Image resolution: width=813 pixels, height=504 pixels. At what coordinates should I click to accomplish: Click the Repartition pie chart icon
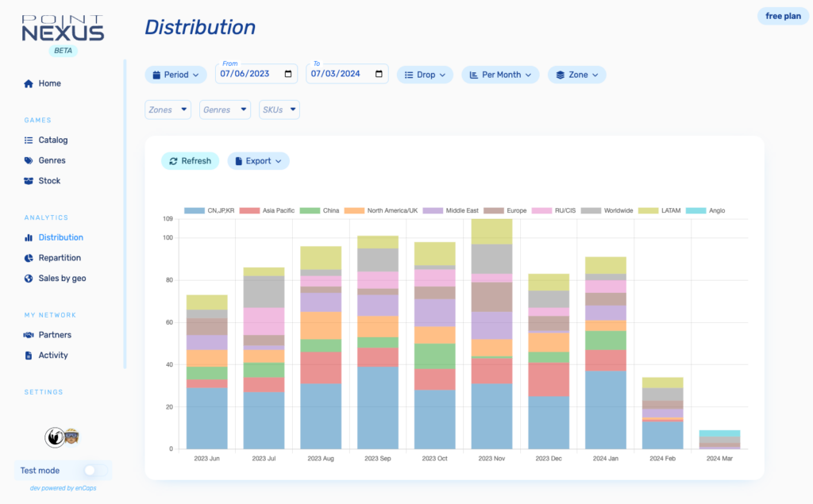(x=29, y=258)
